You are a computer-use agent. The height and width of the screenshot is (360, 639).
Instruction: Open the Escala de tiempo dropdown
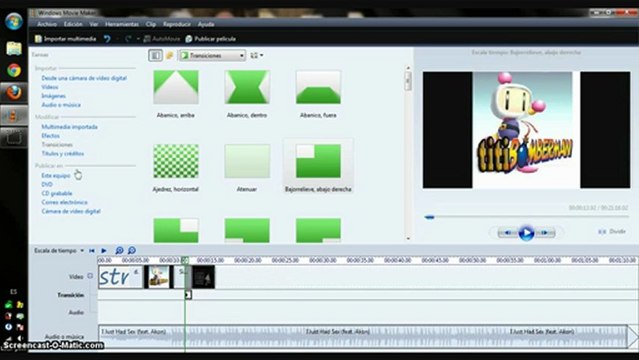[x=59, y=250]
